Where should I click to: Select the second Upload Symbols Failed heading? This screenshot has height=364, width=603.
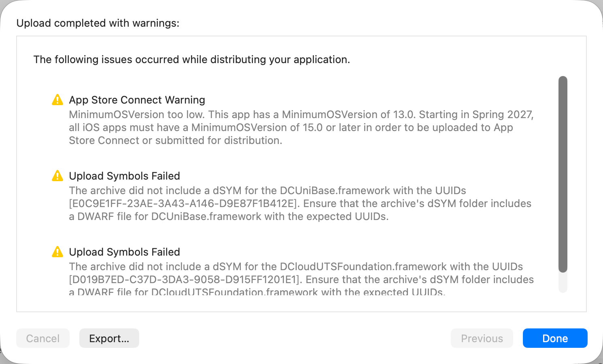[125, 252]
